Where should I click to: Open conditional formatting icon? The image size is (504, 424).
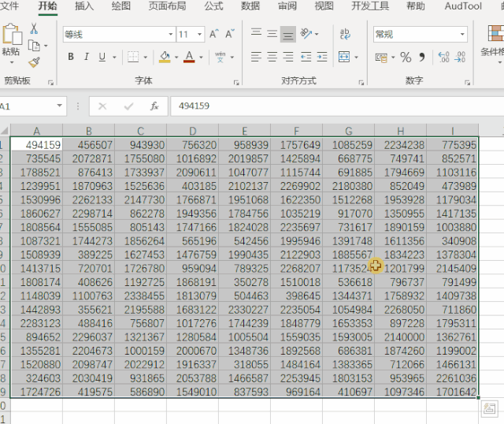(495, 33)
